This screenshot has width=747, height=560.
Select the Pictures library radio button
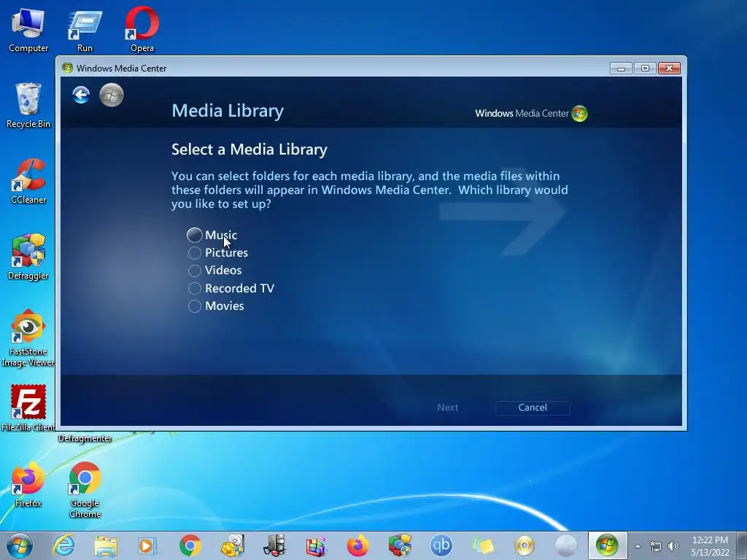(x=194, y=252)
